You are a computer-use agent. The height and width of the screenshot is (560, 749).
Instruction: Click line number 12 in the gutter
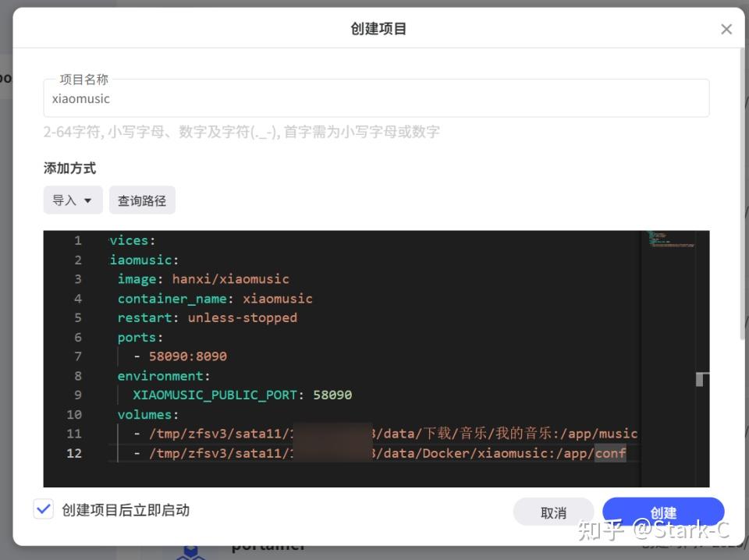click(74, 453)
